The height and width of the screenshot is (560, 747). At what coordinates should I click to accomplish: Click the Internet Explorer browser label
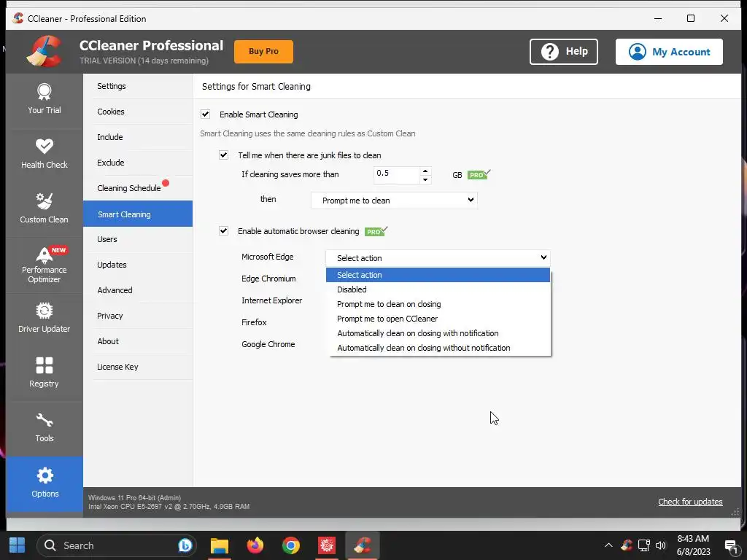[271, 300]
